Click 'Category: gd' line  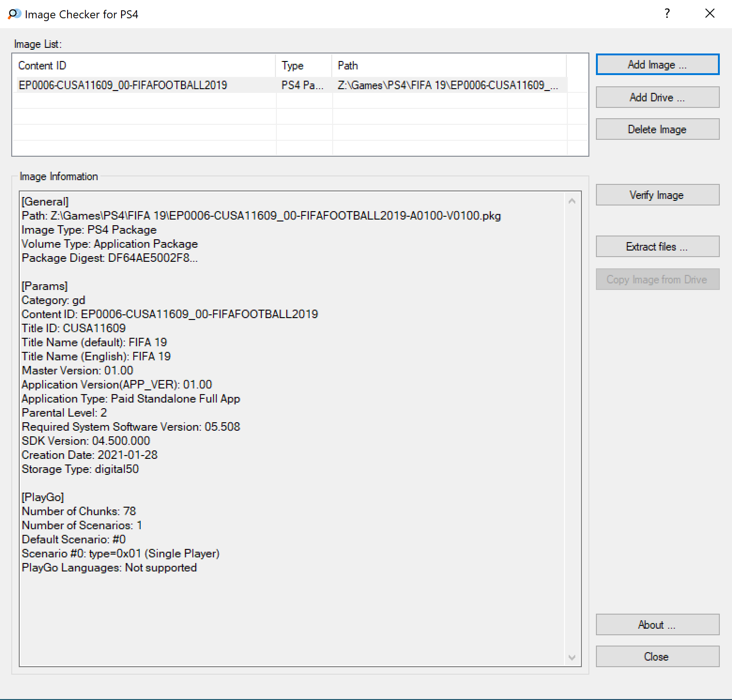[x=53, y=300]
